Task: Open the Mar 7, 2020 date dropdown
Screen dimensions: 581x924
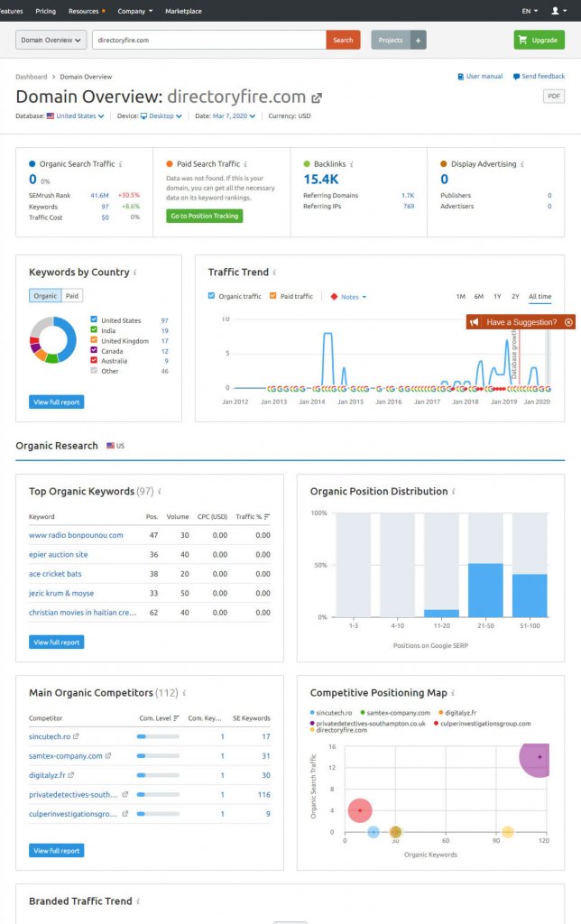Action: 234,116
